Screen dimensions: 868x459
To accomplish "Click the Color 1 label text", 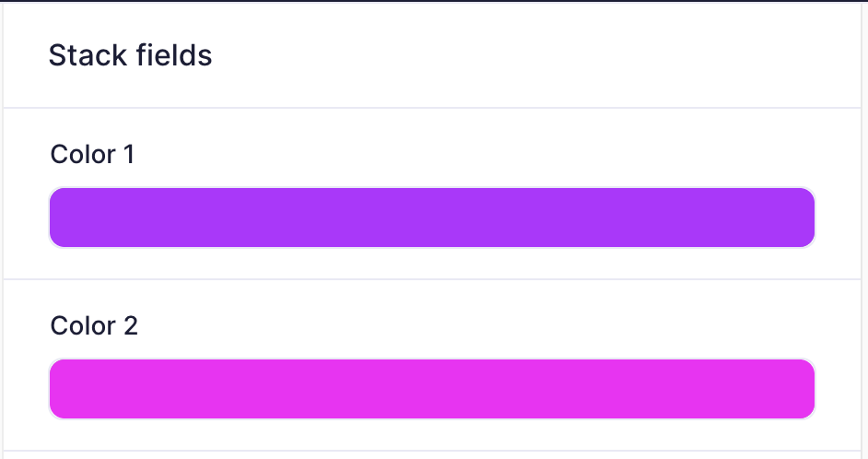I will 92,155.
